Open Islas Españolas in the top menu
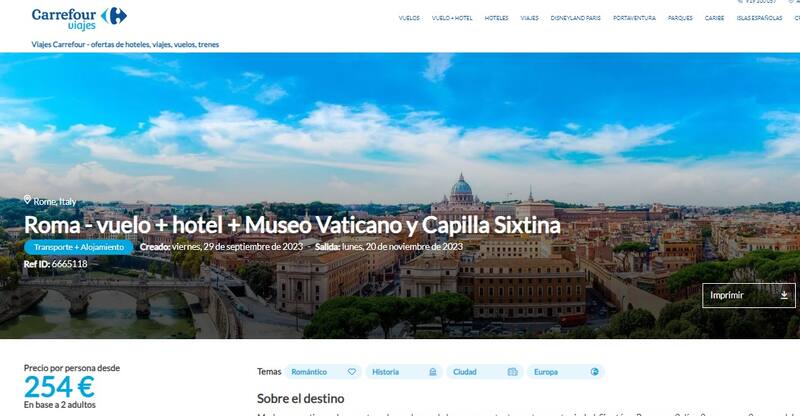The width and height of the screenshot is (800, 416). coord(759,18)
